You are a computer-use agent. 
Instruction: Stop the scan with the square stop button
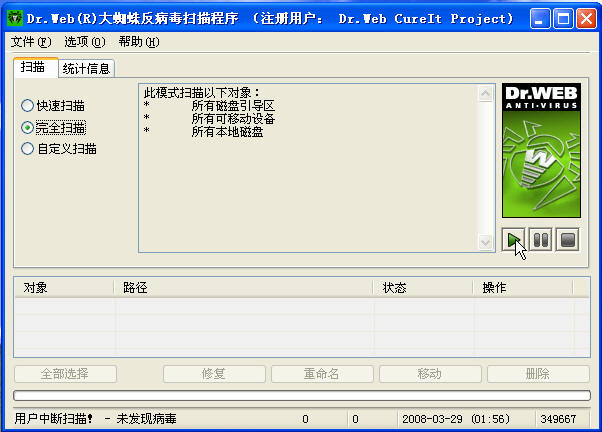click(567, 240)
